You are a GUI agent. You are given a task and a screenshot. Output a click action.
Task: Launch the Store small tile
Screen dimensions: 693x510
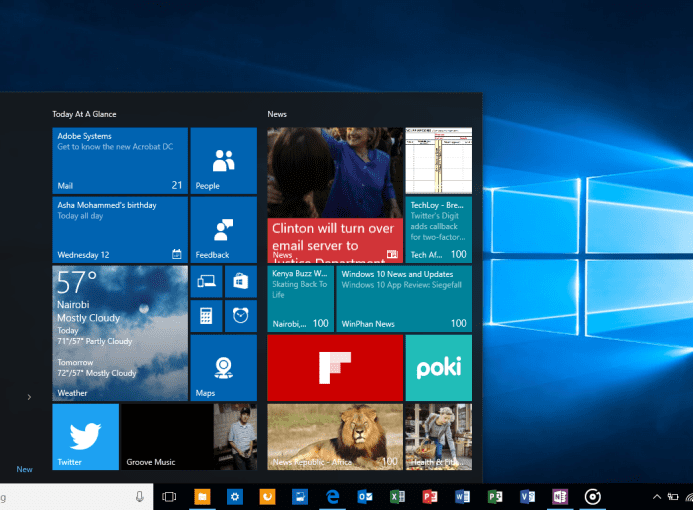[x=241, y=282]
